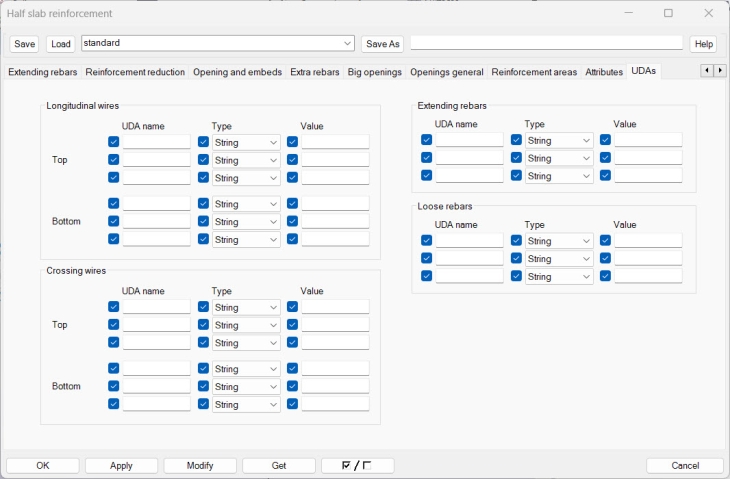Click the Save As name input field
This screenshot has width=730, height=479.
click(546, 43)
